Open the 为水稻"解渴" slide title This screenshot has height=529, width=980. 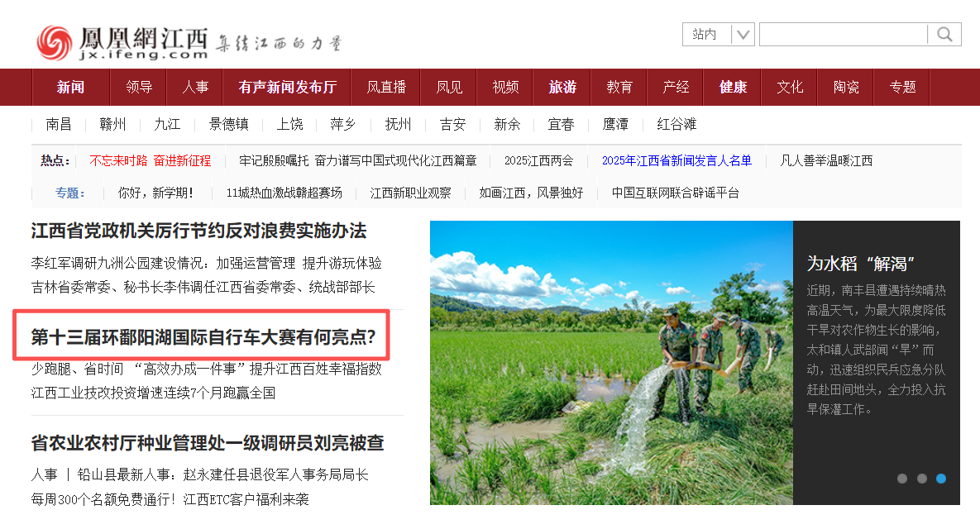click(x=860, y=264)
